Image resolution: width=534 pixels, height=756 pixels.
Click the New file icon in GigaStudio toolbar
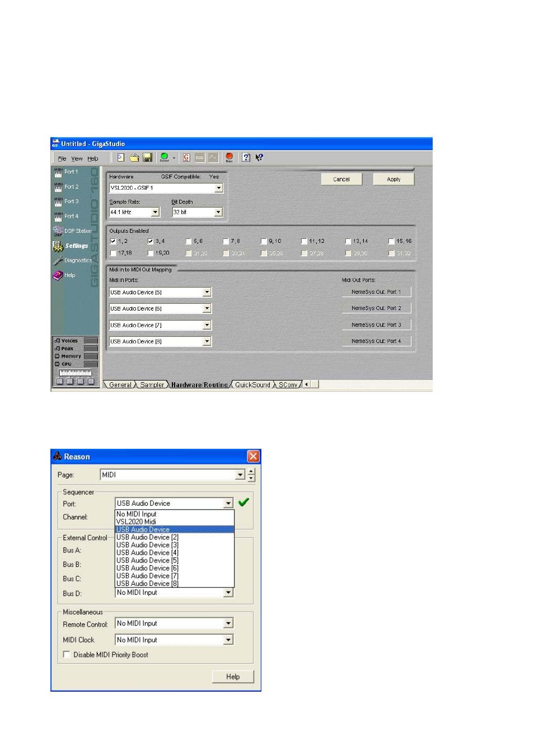[120, 158]
